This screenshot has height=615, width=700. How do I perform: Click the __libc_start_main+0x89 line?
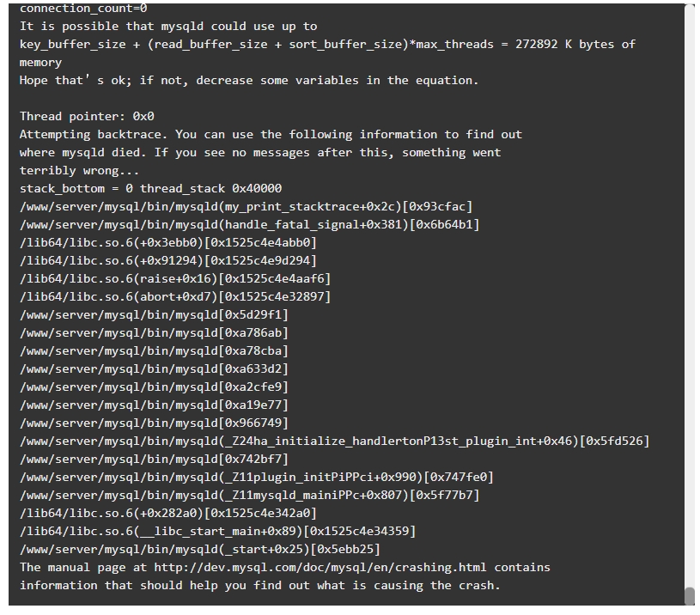click(218, 531)
